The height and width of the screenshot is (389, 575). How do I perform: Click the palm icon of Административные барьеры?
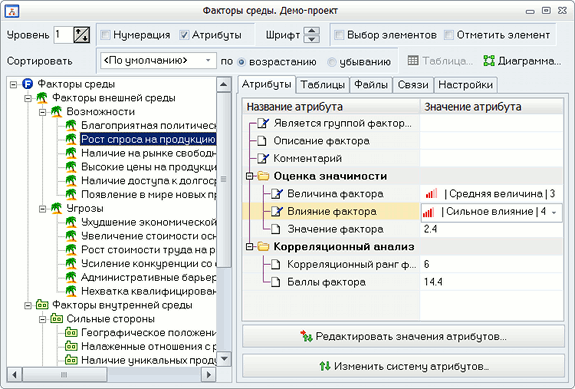(x=71, y=277)
